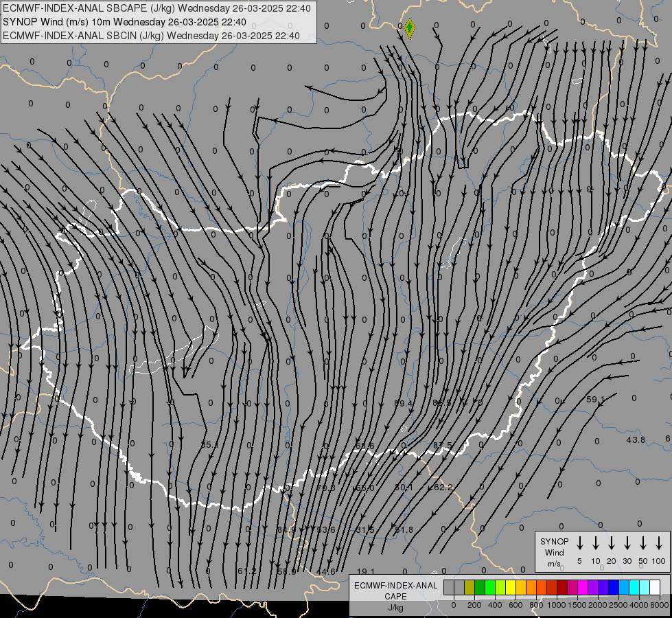Click the 70.3 value on the map
Image resolution: width=672 pixels, height=618 pixels.
(326, 488)
